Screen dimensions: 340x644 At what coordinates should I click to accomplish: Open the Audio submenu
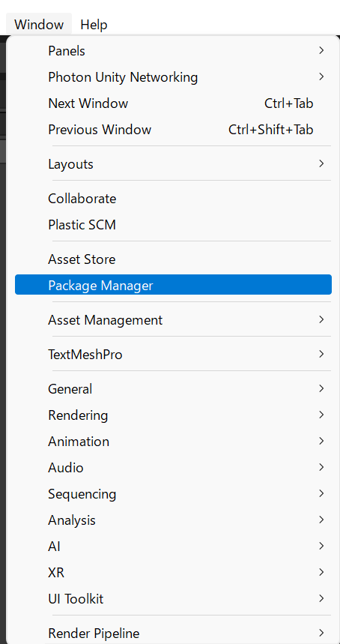coord(173,467)
